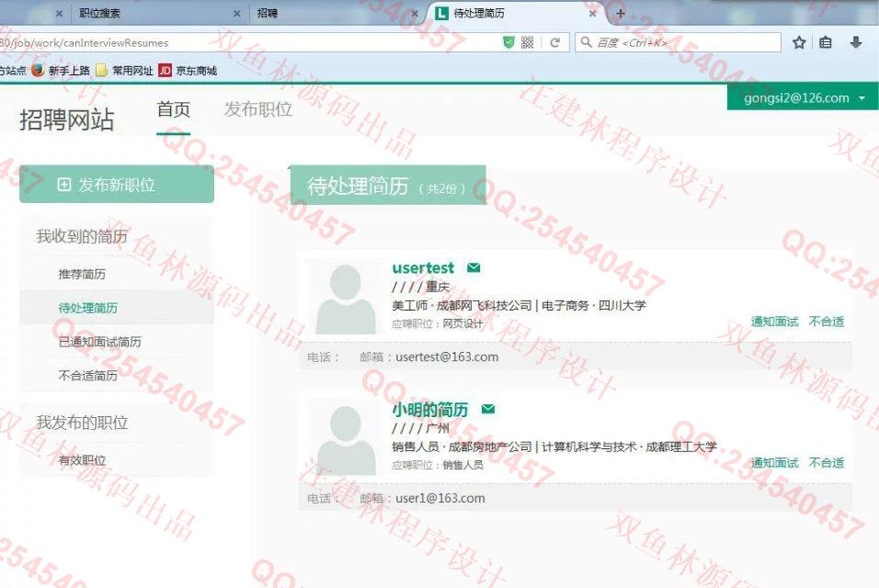
Task: Close the 待处理简历 browser tab
Action: click(x=592, y=14)
